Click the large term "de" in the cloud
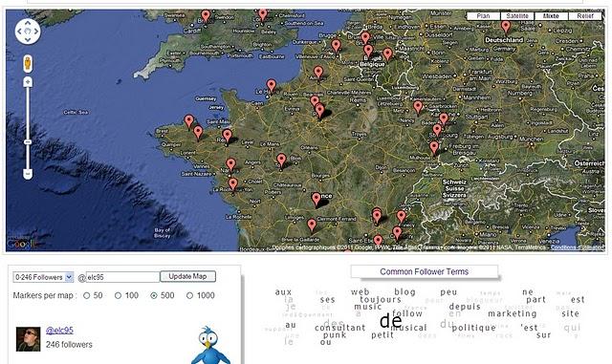 (391, 321)
